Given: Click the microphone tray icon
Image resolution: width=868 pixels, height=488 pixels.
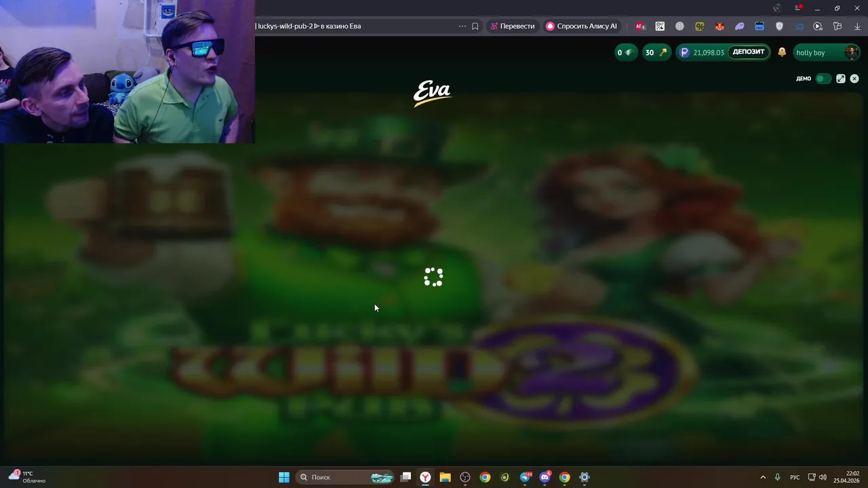Looking at the screenshot, I should click(778, 477).
